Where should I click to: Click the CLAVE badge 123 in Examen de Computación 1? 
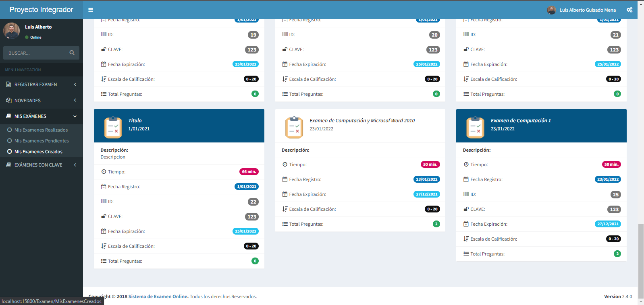pos(614,209)
